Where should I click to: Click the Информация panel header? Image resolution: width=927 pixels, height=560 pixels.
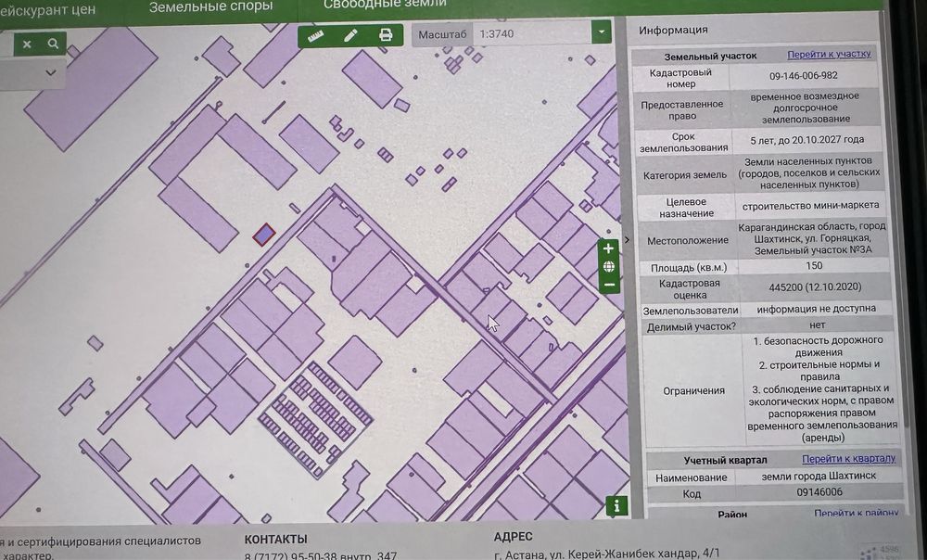(x=673, y=30)
